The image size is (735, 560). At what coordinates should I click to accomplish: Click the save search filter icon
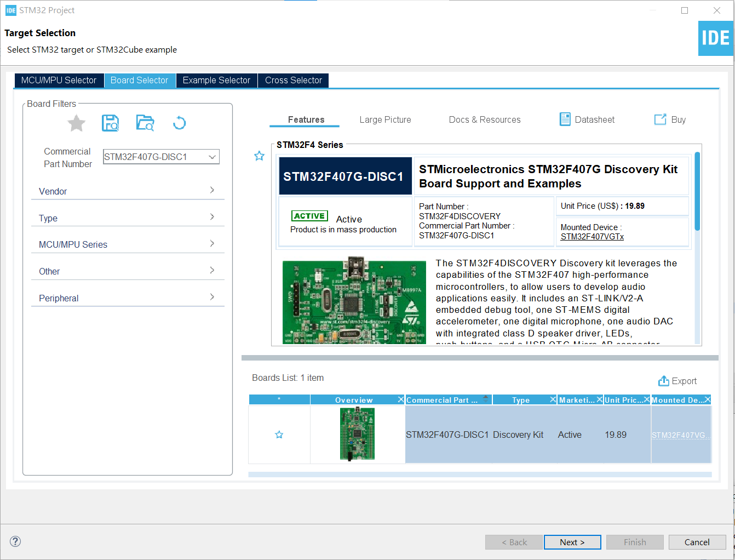coord(111,123)
